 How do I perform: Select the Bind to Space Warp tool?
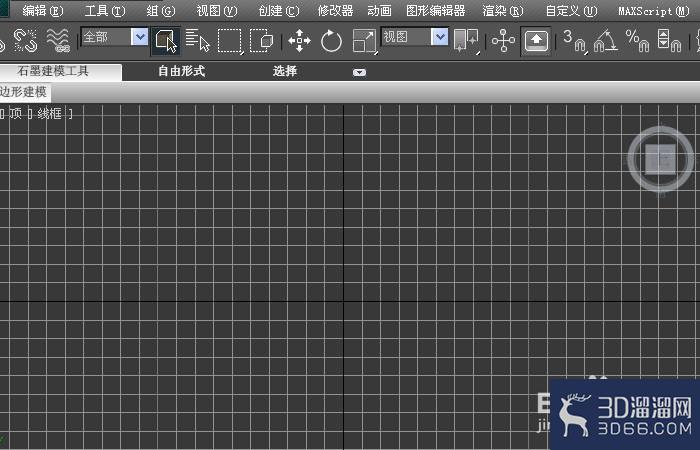pyautogui.click(x=58, y=41)
